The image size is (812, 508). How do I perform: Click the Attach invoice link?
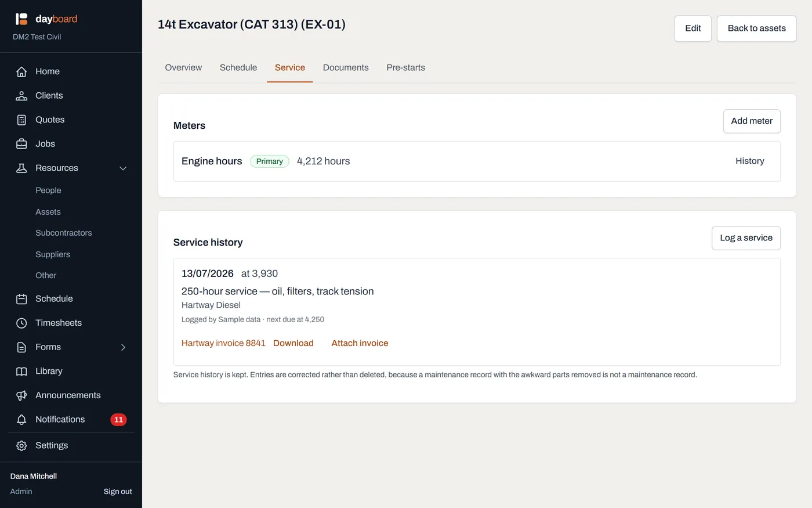(x=360, y=343)
